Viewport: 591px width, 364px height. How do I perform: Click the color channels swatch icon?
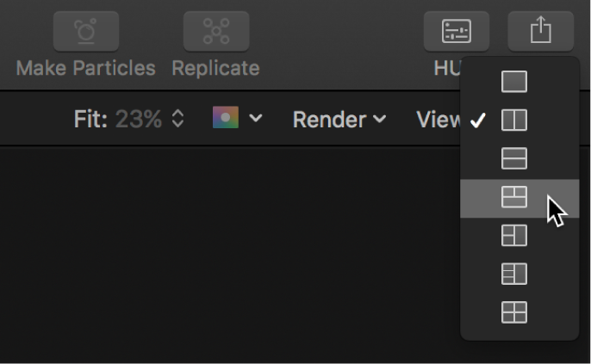[x=226, y=119]
